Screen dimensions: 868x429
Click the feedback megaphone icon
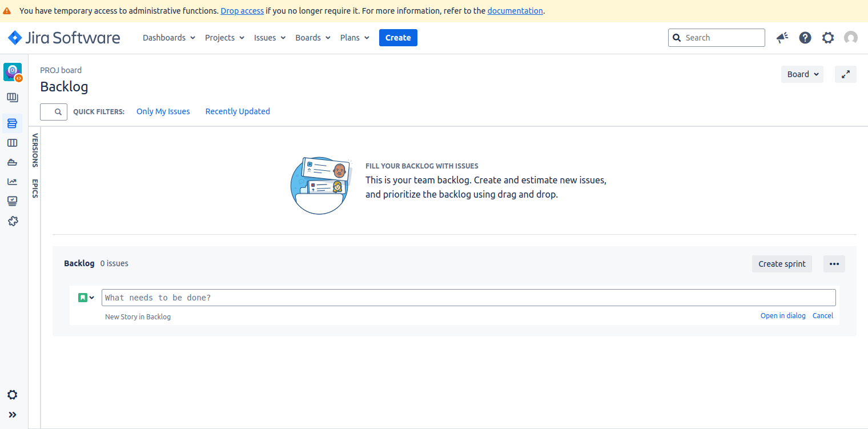coord(782,38)
